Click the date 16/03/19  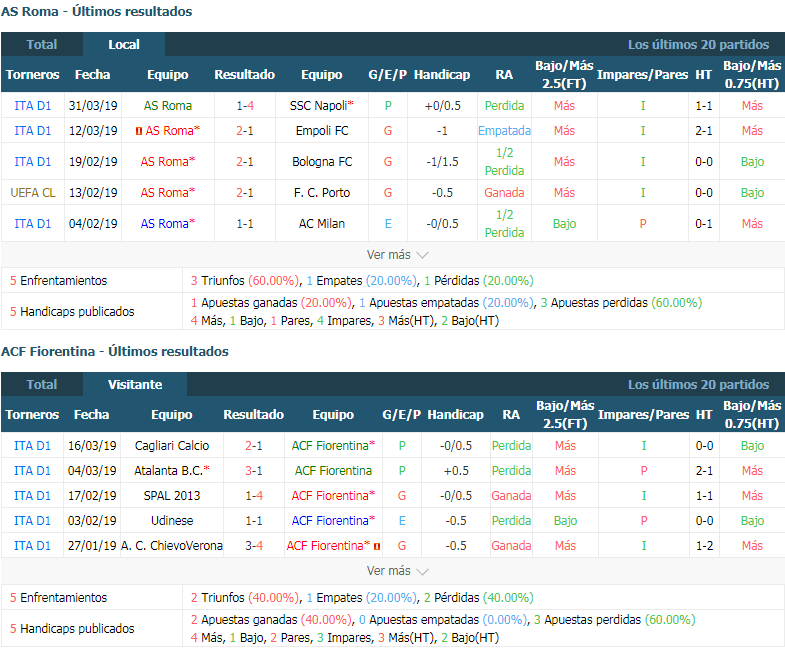coord(92,446)
